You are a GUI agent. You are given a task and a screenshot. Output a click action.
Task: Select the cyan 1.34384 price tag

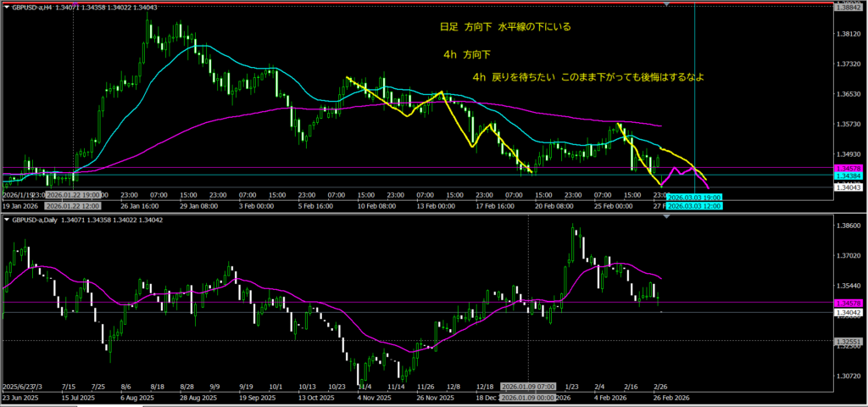(849, 176)
